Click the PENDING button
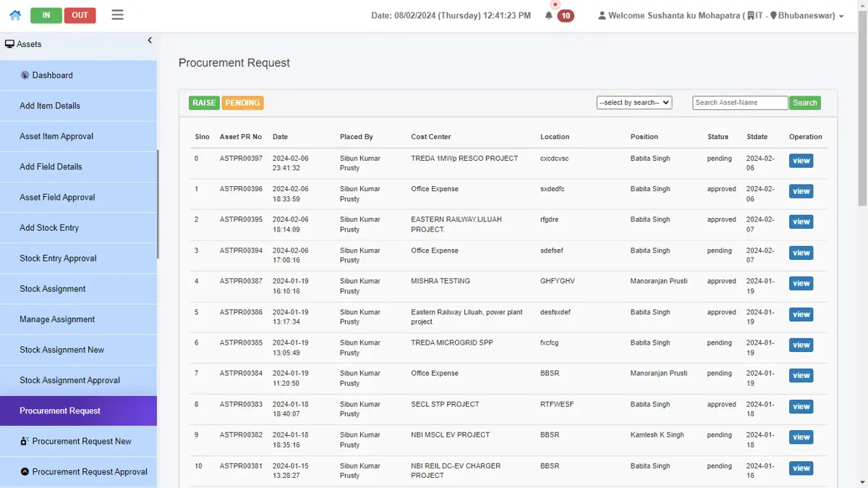Screen dimensions: 868x488 point(242,103)
